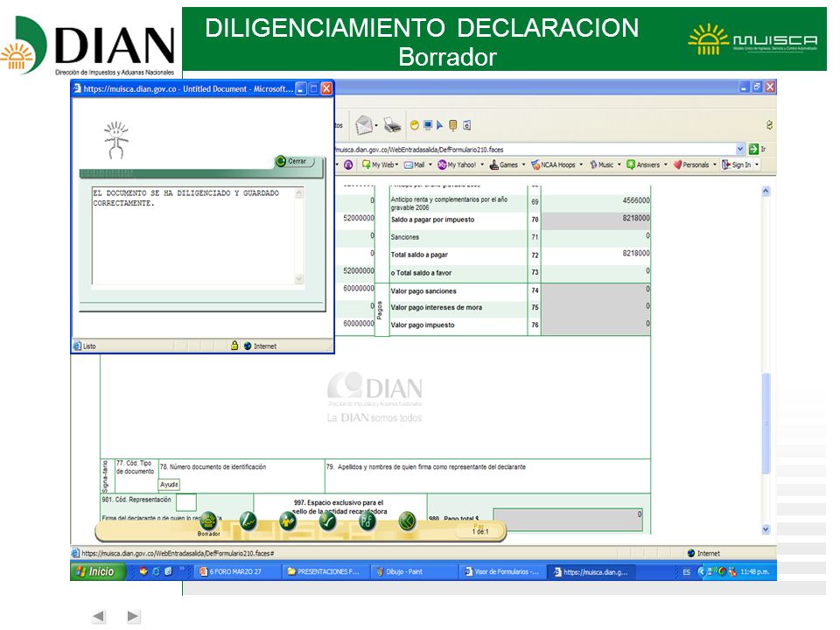This screenshot has width=840, height=630.
Task: Click the Music toolbar button
Action: click(x=601, y=165)
